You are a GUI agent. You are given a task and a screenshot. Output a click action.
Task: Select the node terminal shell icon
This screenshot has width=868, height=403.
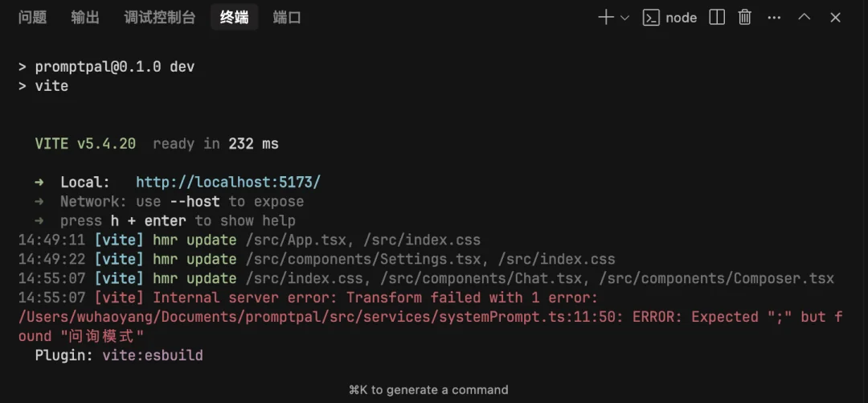click(x=651, y=18)
